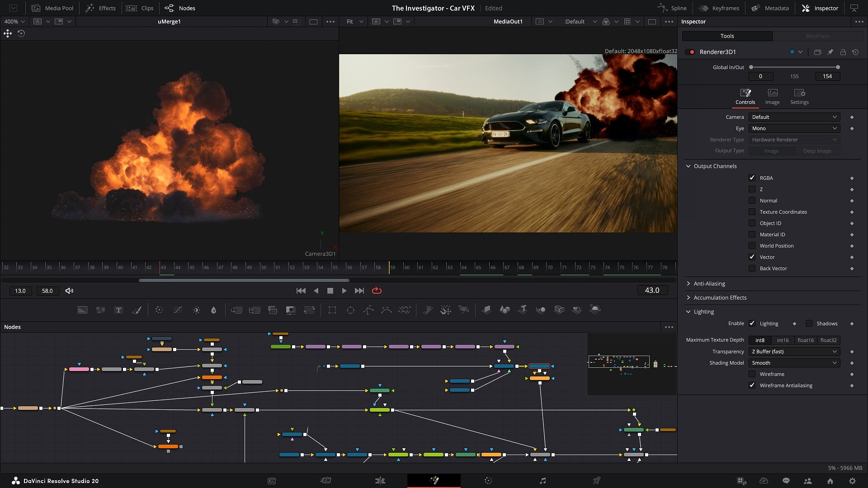Switch to the Edit page

[x=380, y=481]
